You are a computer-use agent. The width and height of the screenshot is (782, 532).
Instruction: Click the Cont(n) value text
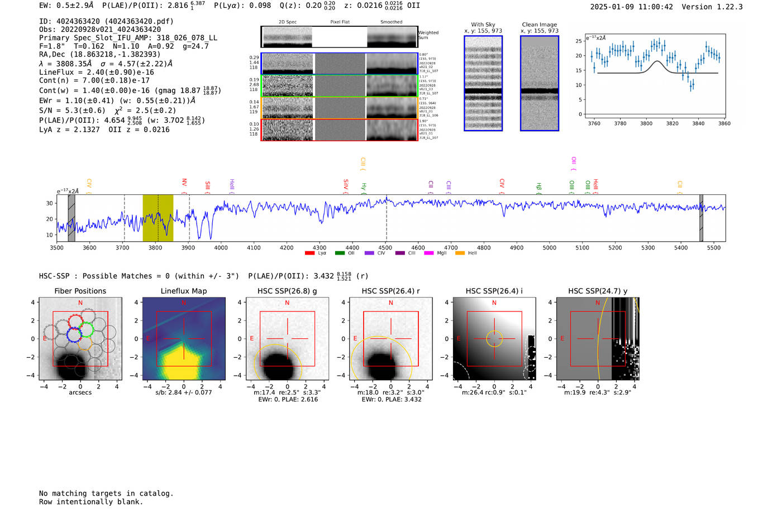pyautogui.click(x=94, y=81)
